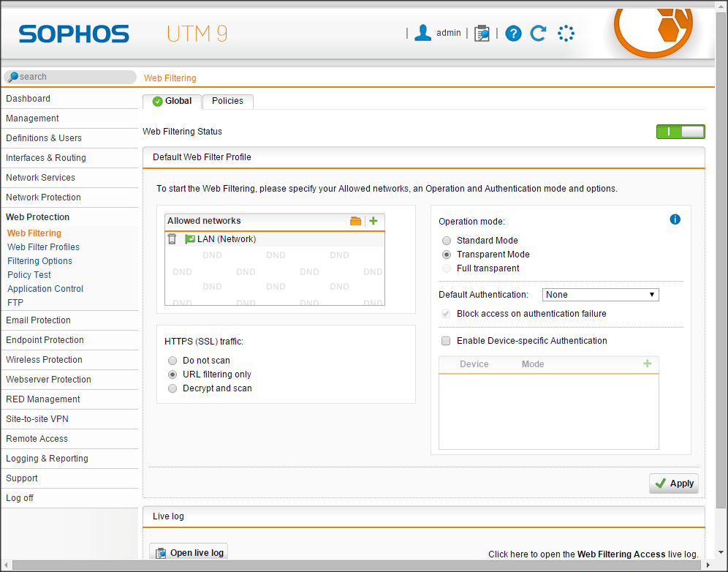This screenshot has height=572, width=728.
Task: Click the folder icon in Allowed networks
Action: click(x=356, y=221)
